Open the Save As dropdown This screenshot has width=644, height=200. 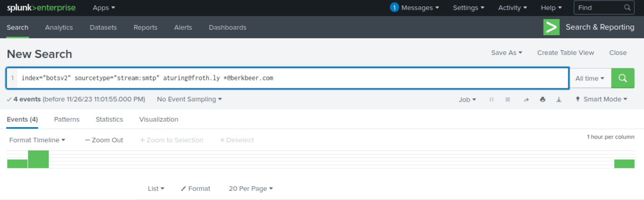tap(507, 53)
